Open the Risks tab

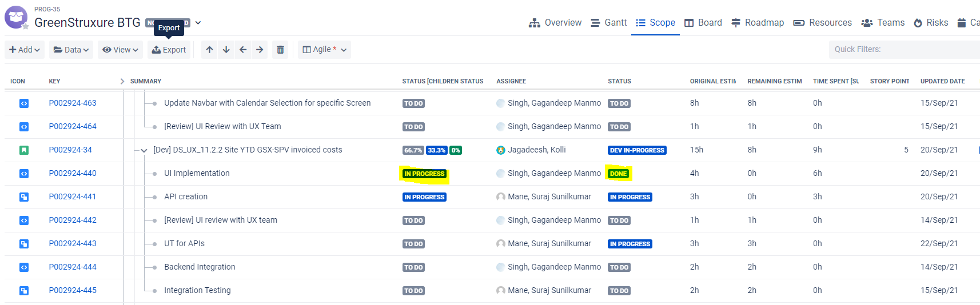click(x=931, y=23)
